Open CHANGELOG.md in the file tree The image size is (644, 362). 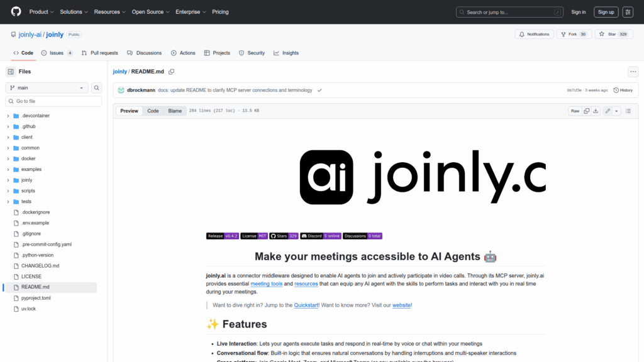click(x=40, y=266)
